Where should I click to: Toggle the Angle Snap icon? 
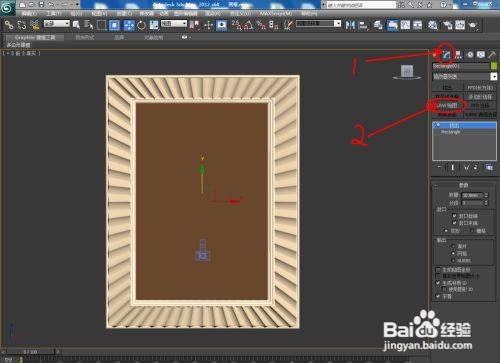coord(248,25)
